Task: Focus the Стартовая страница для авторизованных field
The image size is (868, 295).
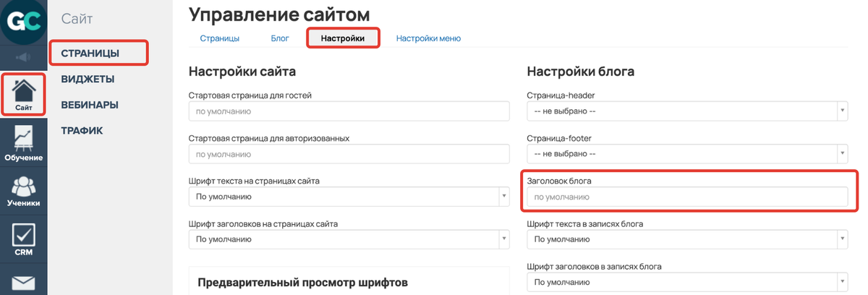Action: 349,154
